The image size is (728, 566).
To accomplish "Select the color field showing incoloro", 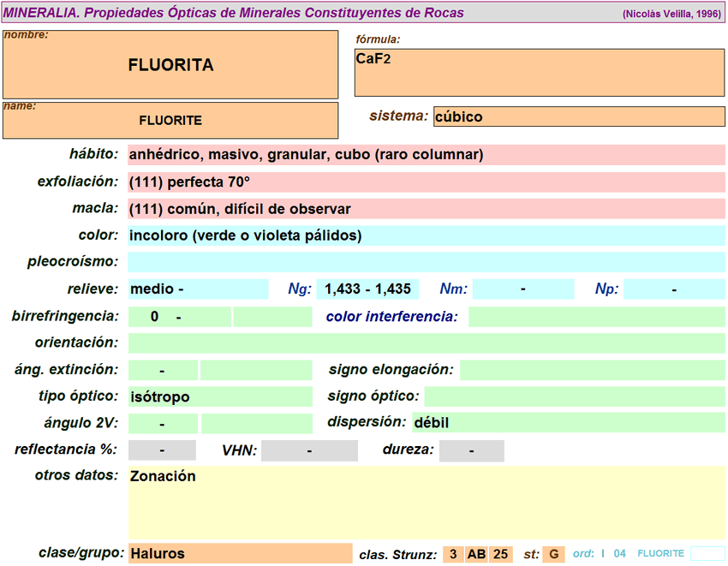I will (x=426, y=235).
